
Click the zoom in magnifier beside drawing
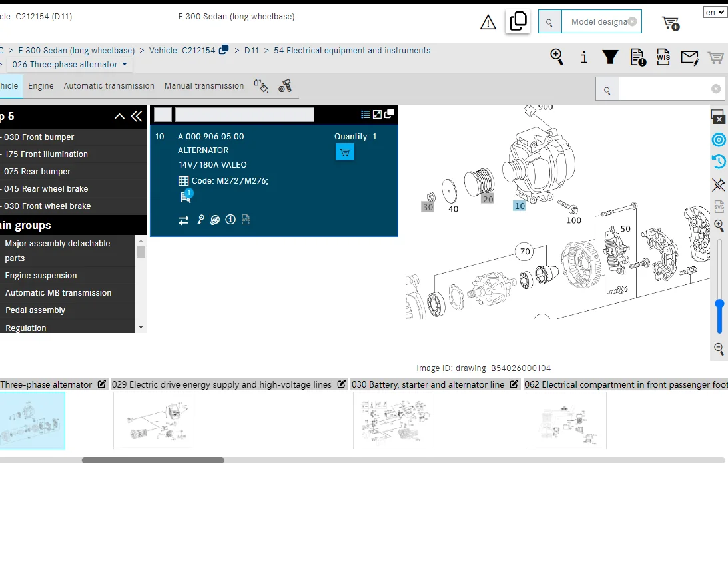(x=719, y=226)
